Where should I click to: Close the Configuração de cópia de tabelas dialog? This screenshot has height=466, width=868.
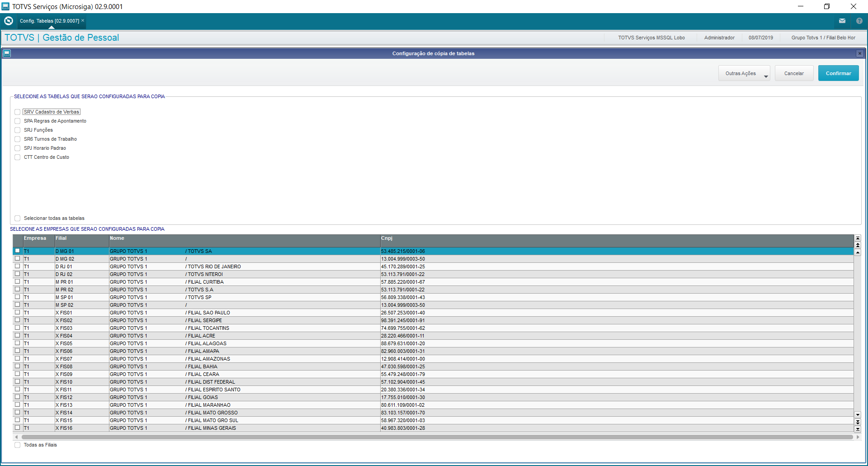tap(860, 53)
